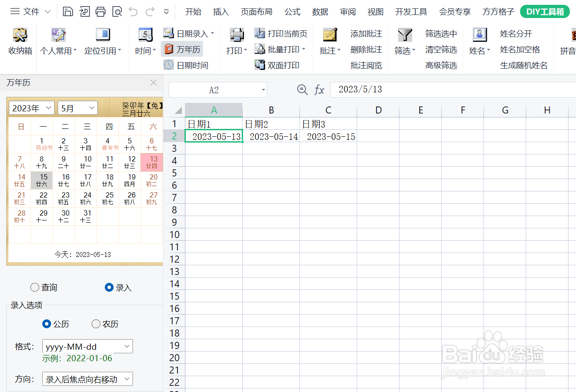Click the Redo arrow icon
The height and width of the screenshot is (392, 576).
click(150, 11)
